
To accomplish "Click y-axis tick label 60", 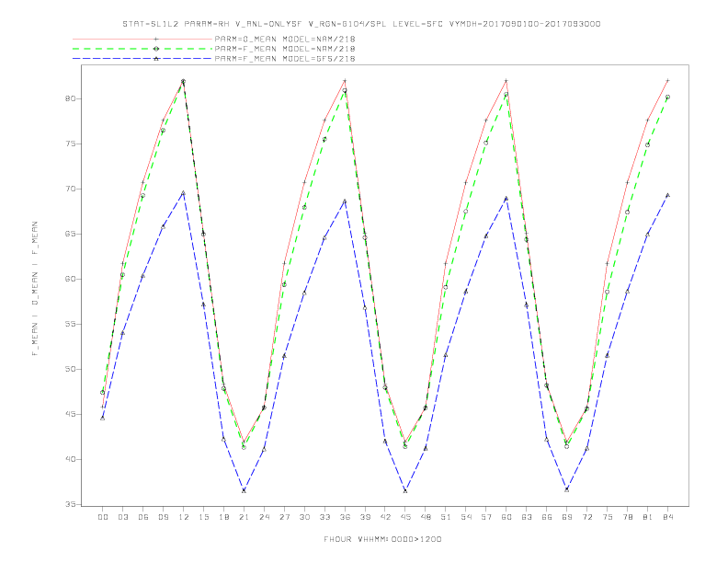I will point(71,279).
